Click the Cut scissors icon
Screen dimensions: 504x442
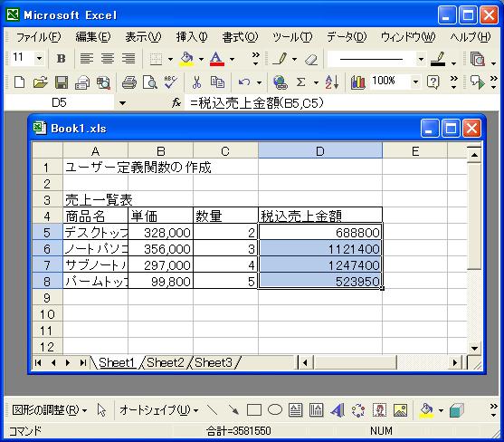pos(196,82)
